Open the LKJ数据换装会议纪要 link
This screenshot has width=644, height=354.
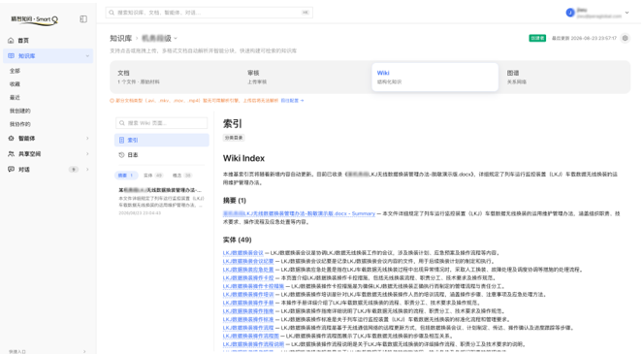[x=248, y=261]
